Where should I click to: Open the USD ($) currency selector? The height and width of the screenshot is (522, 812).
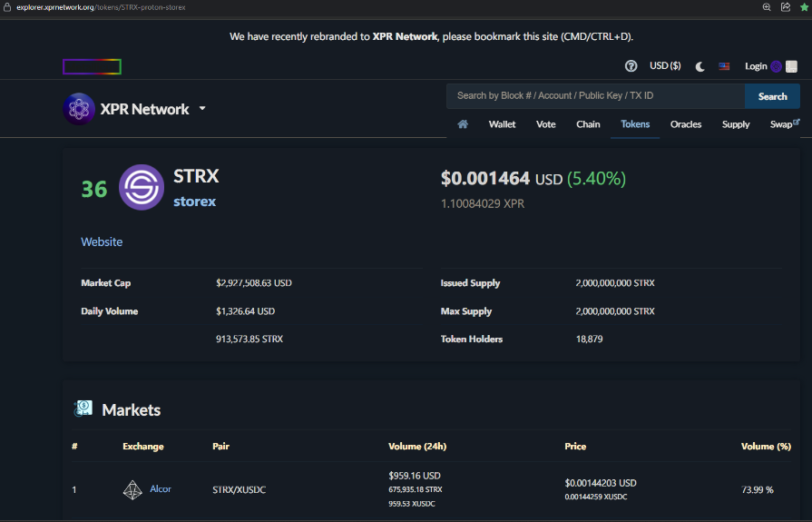pos(665,66)
